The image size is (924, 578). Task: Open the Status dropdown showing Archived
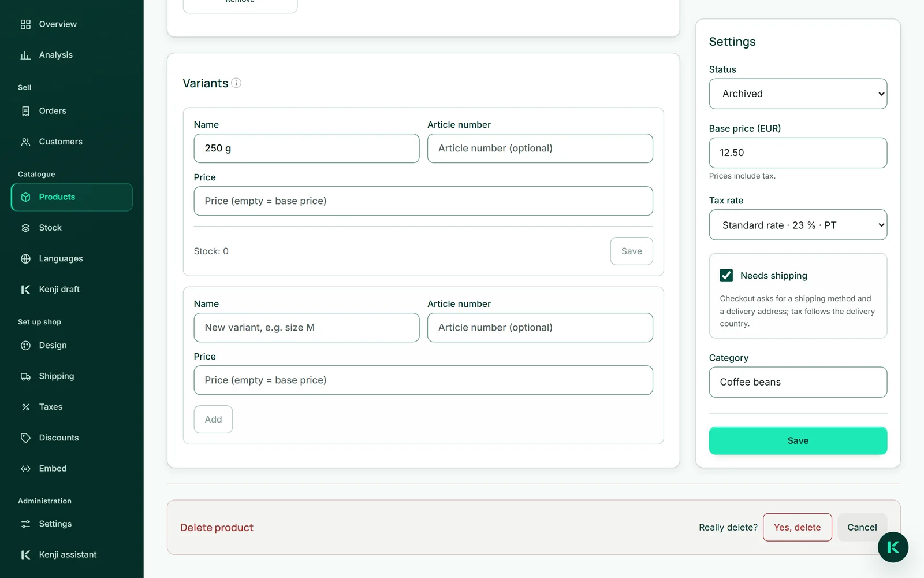point(798,94)
